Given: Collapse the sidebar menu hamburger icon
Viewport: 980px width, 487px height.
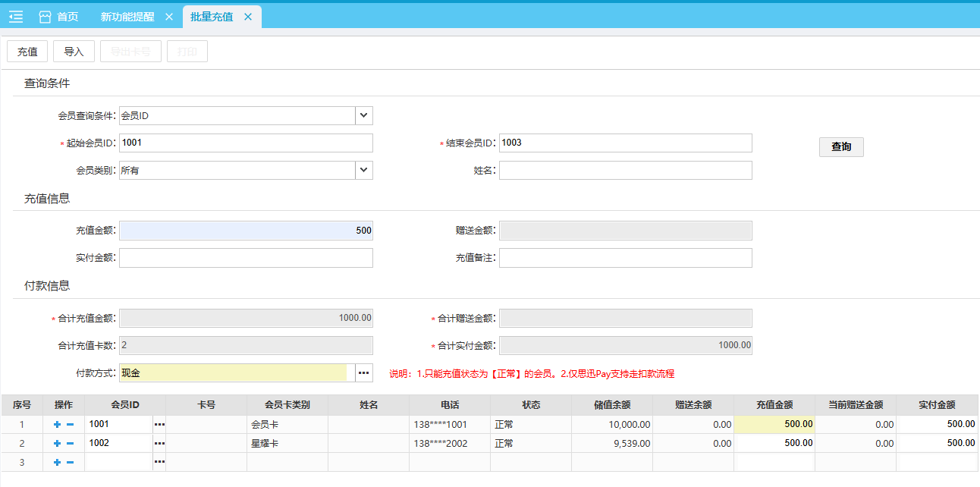Looking at the screenshot, I should [x=16, y=17].
